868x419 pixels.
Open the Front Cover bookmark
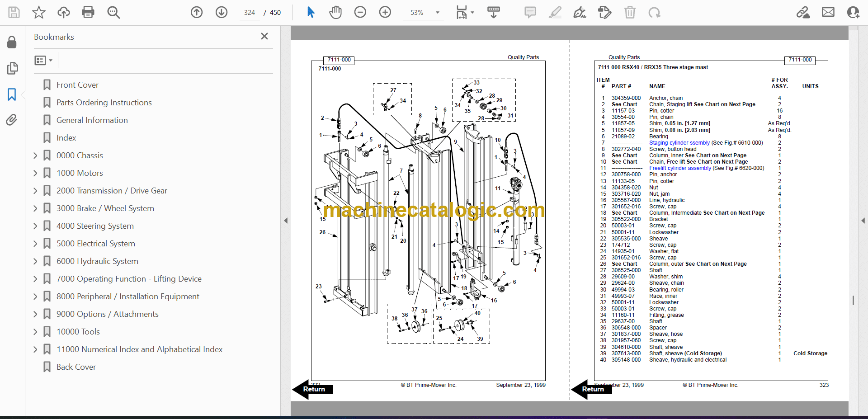(x=77, y=85)
